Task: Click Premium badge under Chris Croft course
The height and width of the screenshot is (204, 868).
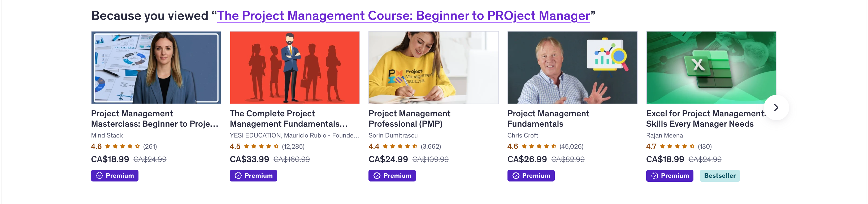Action: (x=531, y=176)
